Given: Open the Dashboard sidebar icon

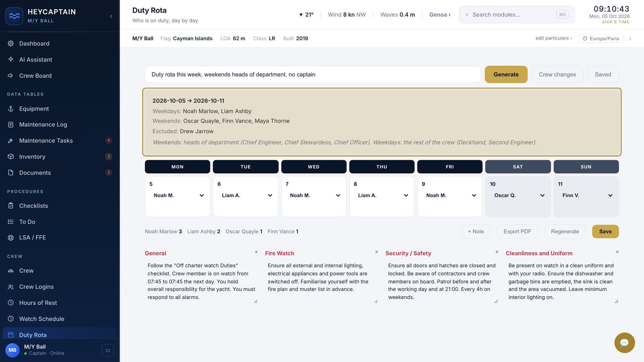Looking at the screenshot, I should pyautogui.click(x=11, y=43).
